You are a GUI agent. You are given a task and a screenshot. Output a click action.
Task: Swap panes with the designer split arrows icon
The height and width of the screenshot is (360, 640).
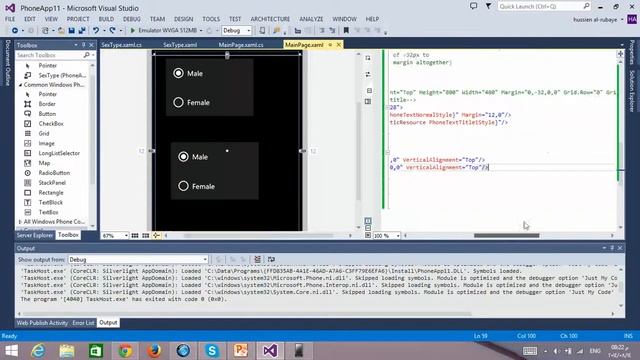(x=368, y=74)
